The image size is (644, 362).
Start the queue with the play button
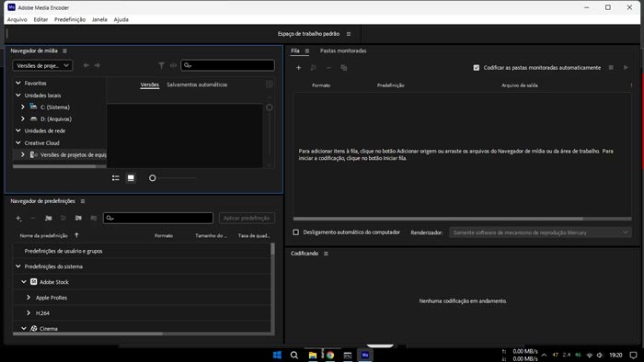click(x=626, y=68)
